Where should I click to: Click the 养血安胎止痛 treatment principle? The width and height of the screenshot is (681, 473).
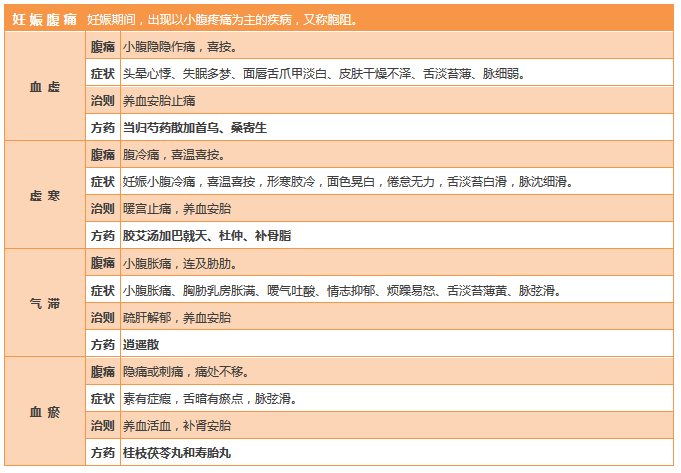pyautogui.click(x=158, y=101)
